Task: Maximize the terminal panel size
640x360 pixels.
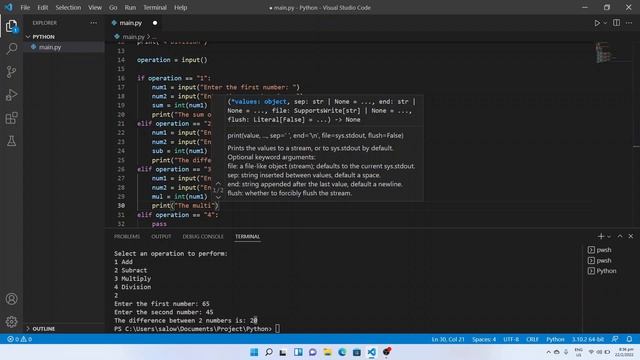Action: (x=620, y=236)
